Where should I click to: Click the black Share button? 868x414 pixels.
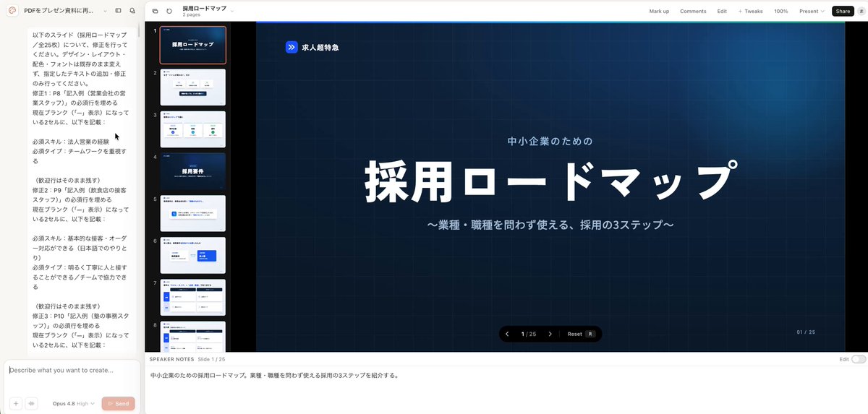(843, 11)
